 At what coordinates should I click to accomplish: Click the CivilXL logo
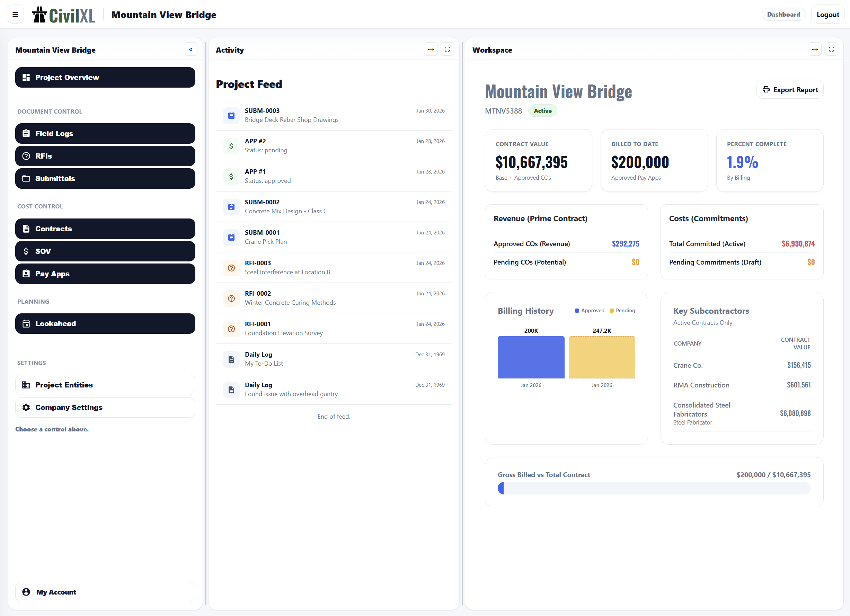63,14
